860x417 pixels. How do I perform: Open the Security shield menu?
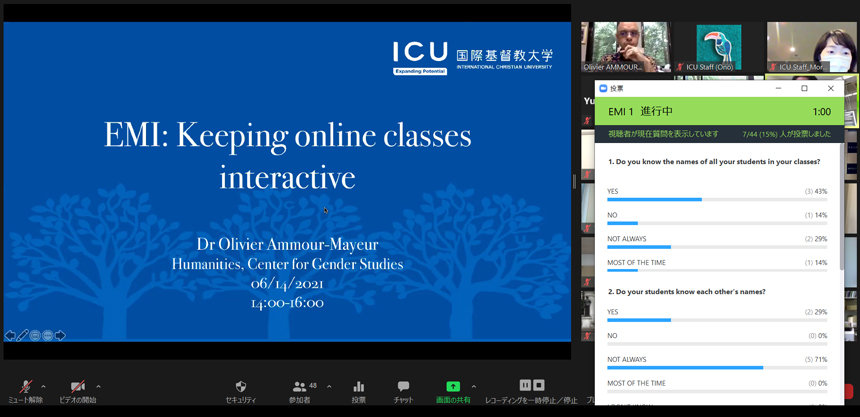tap(241, 387)
